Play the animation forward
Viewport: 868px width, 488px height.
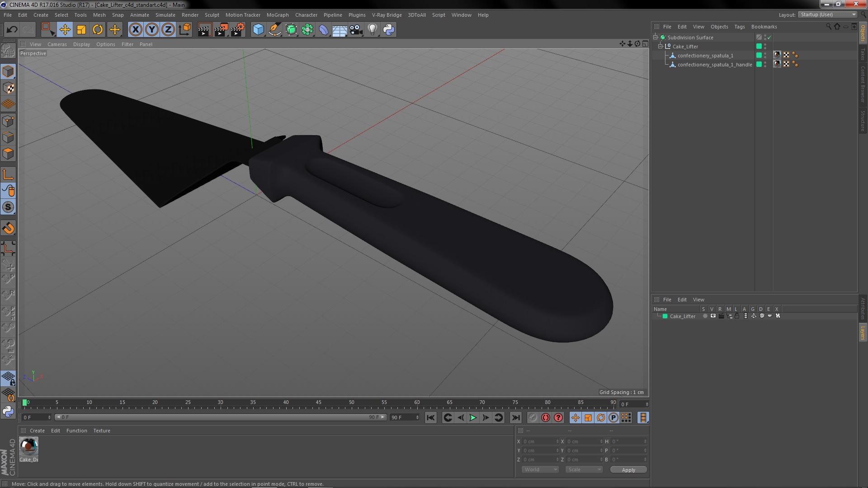tap(473, 418)
